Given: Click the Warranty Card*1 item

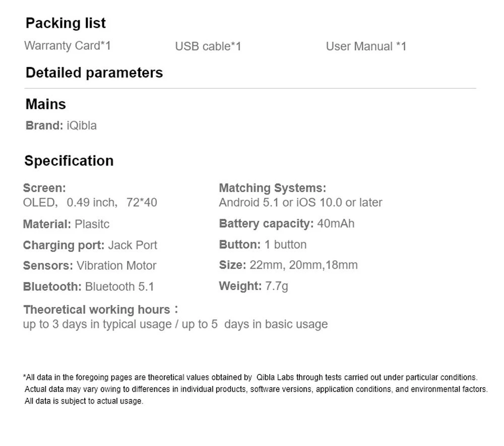Looking at the screenshot, I should [x=68, y=46].
